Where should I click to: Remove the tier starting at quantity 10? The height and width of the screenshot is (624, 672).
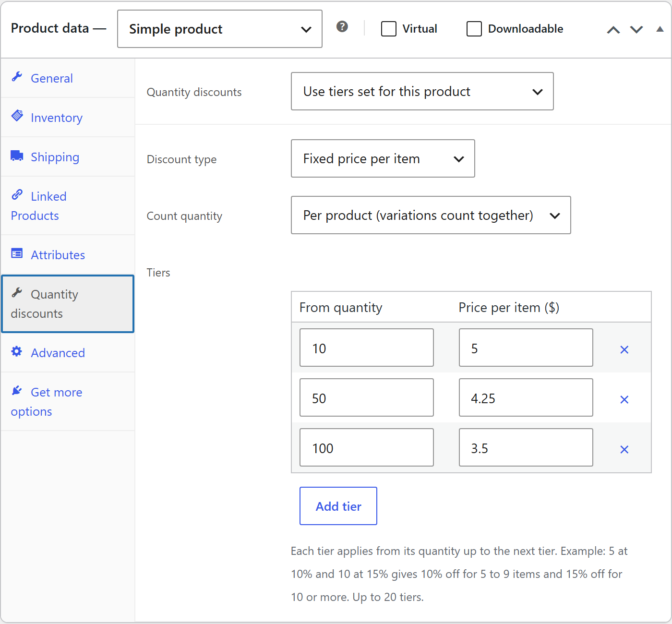(624, 349)
